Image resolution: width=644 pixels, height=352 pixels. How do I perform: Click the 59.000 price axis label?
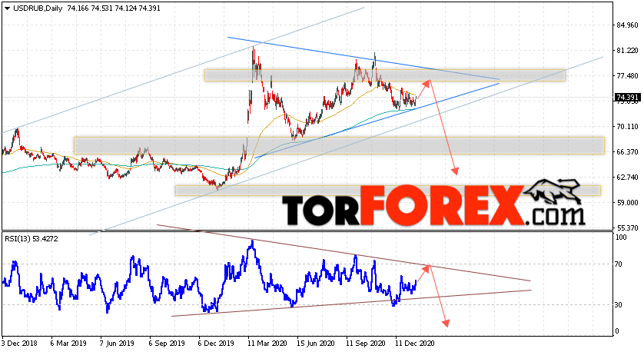tap(628, 202)
